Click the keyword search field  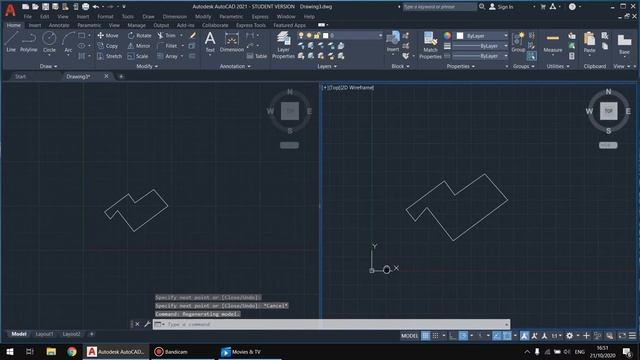(440, 7)
